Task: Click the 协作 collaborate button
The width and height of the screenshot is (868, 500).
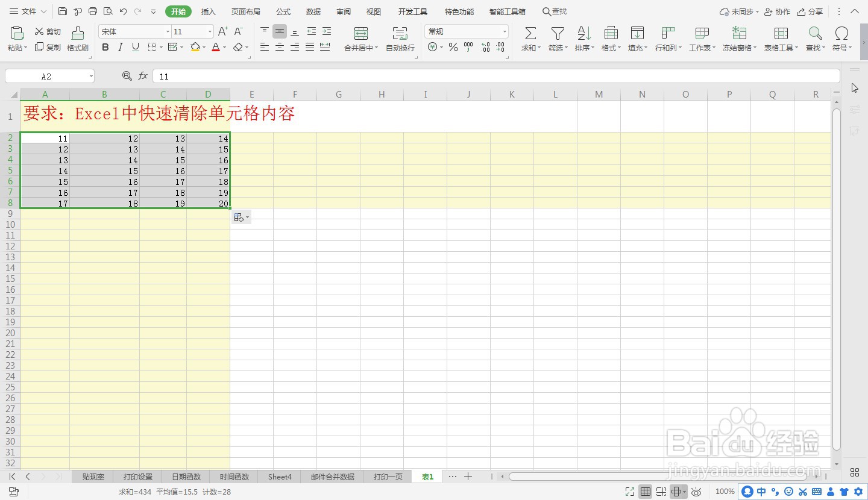Action: tap(778, 11)
